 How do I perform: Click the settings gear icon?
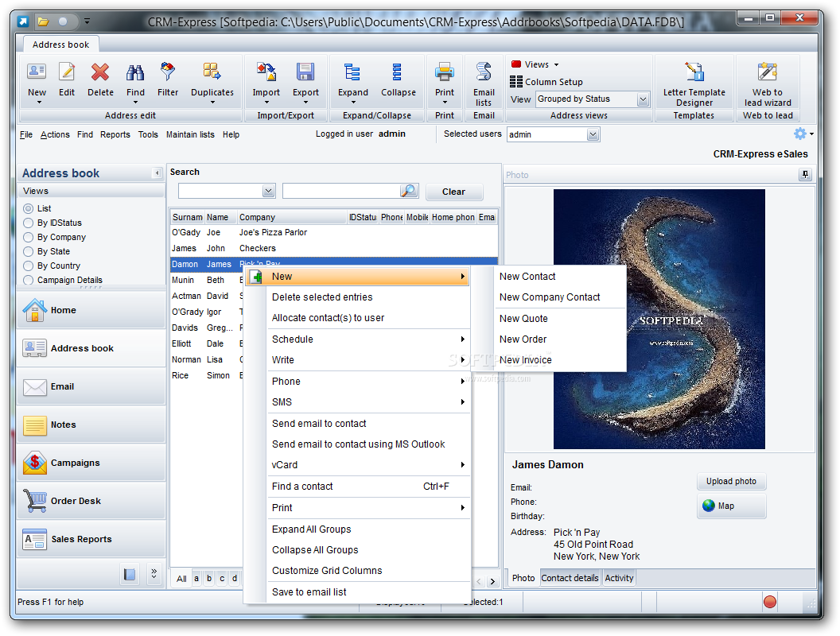coord(799,134)
